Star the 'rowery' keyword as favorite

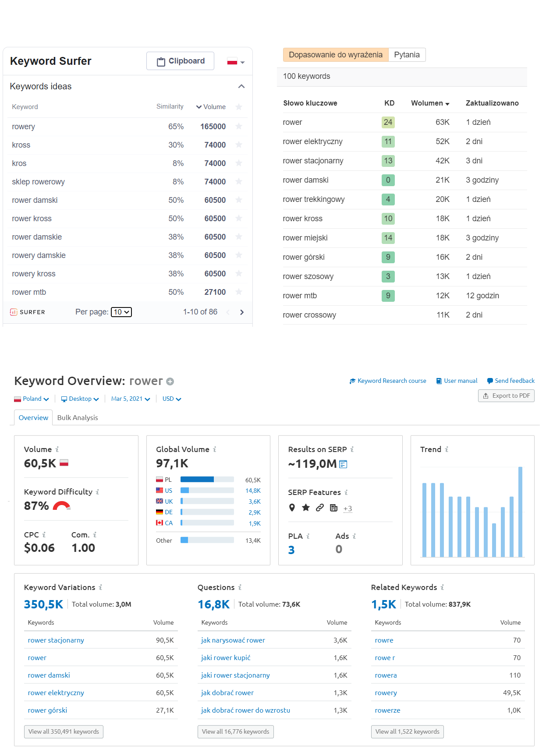tap(239, 126)
